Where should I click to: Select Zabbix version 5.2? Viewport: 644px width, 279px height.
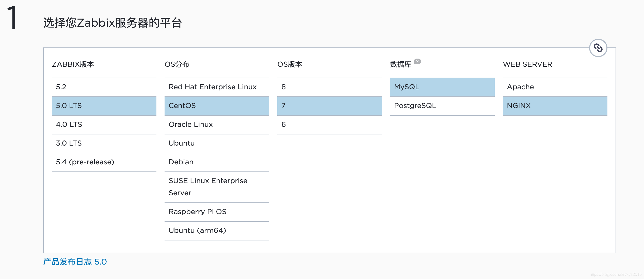[x=104, y=87]
